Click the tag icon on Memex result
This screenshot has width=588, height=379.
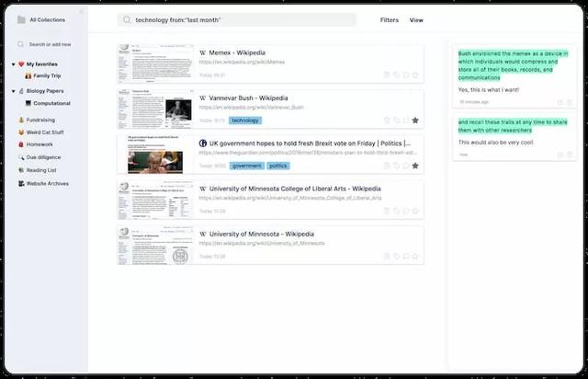coord(396,75)
